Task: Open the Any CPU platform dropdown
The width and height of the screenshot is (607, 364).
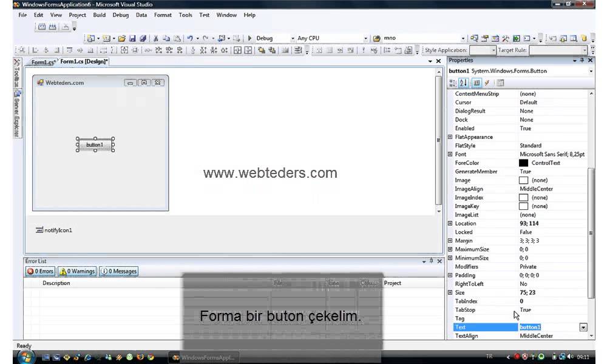Action: pyautogui.click(x=365, y=38)
